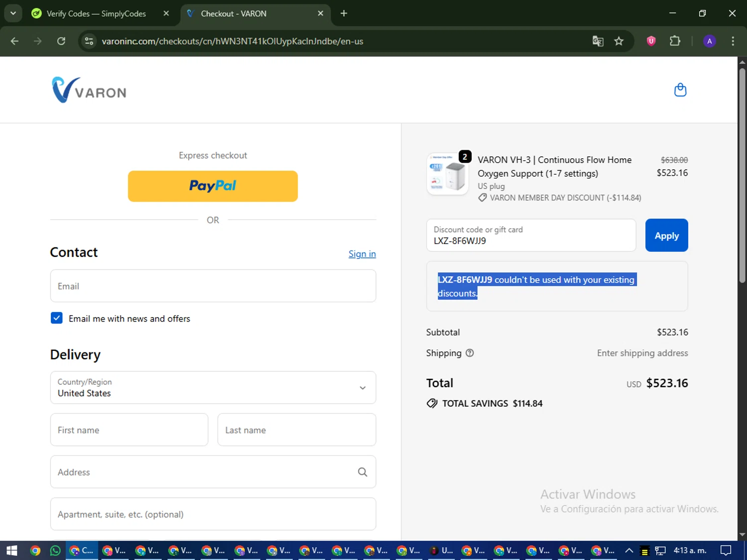Open the tab search dropdown arrow
The height and width of the screenshot is (560, 747).
click(x=13, y=13)
